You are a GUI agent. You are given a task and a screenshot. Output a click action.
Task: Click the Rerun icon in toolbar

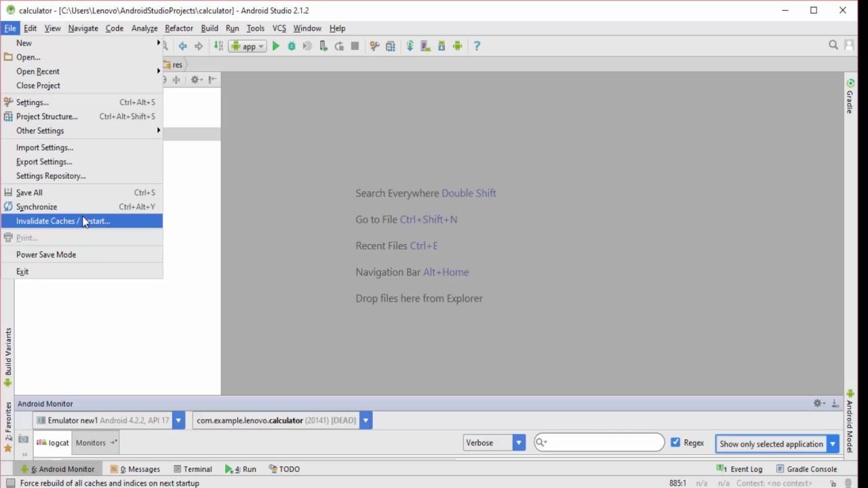pyautogui.click(x=339, y=46)
